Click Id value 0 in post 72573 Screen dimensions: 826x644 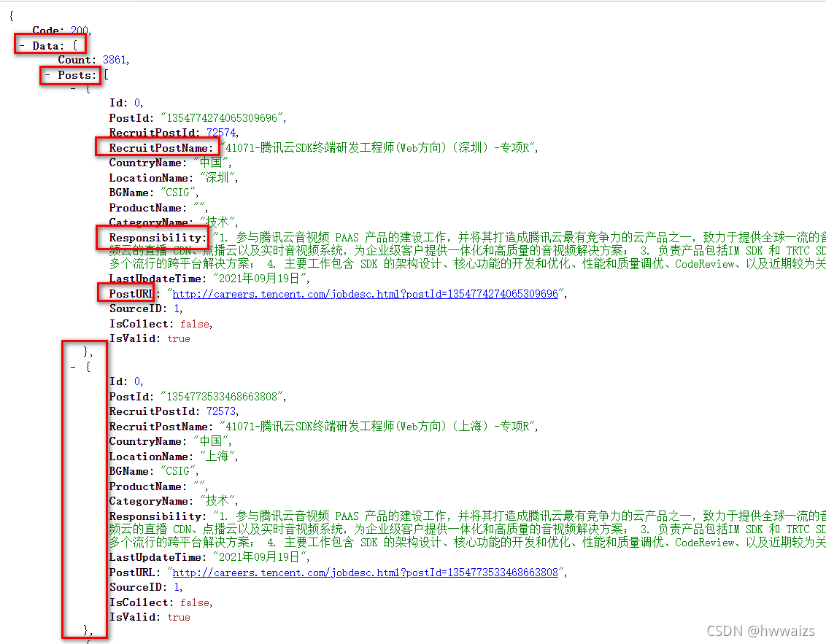click(137, 381)
